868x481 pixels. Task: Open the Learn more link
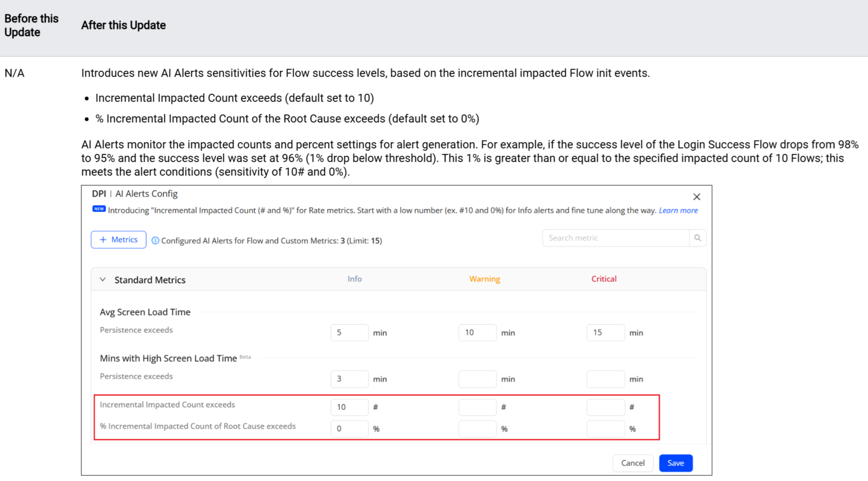678,211
